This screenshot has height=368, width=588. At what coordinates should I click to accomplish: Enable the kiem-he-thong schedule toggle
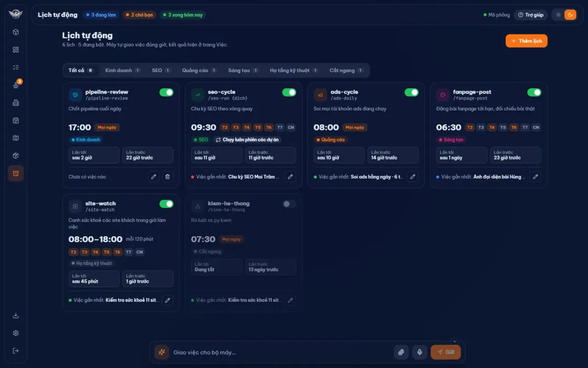(x=289, y=204)
